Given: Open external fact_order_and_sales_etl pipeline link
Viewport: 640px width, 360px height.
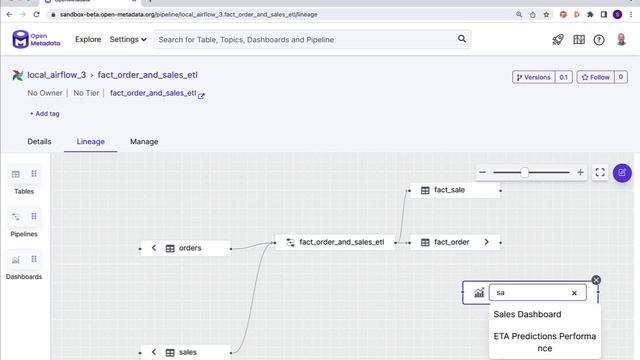Looking at the screenshot, I should click(153, 93).
